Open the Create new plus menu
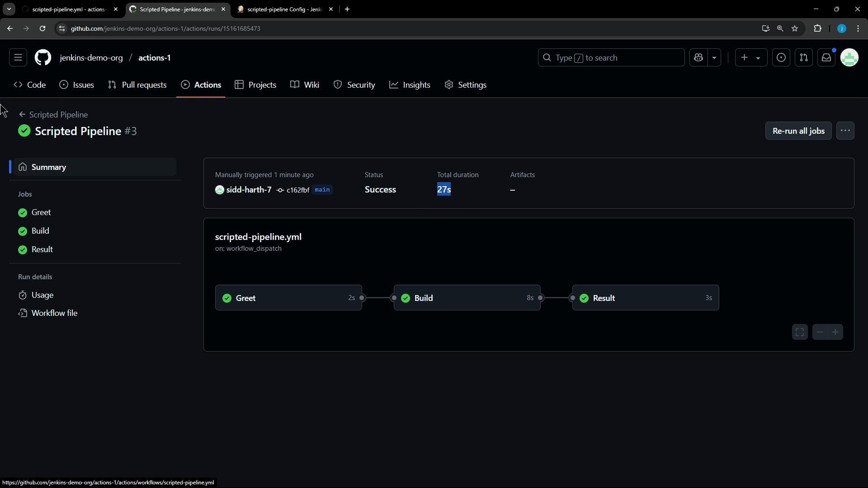 click(x=751, y=58)
